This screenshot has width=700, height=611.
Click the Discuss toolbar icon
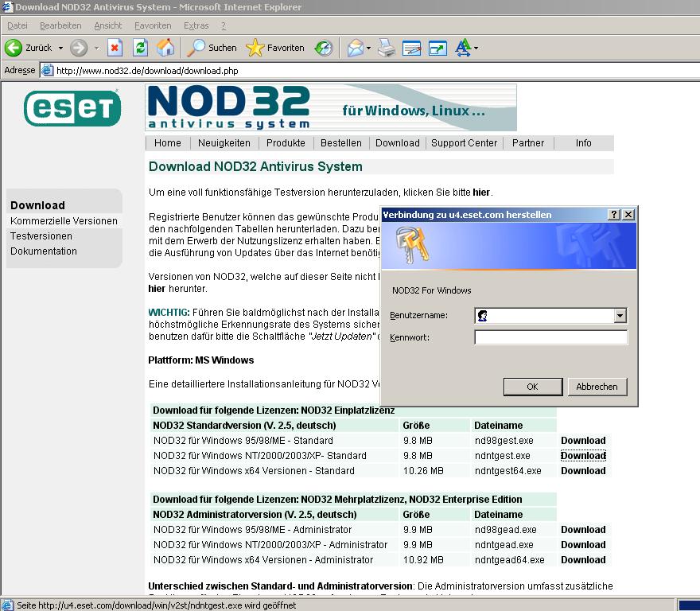pos(437,48)
